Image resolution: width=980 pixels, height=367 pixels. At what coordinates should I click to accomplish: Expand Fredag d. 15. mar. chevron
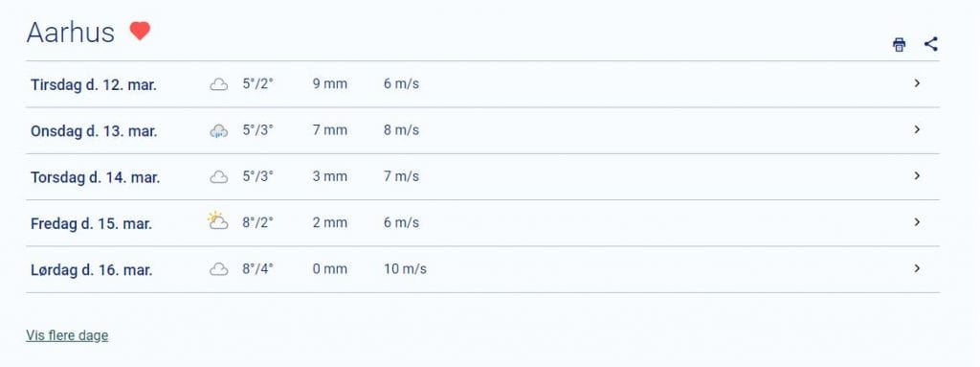917,222
